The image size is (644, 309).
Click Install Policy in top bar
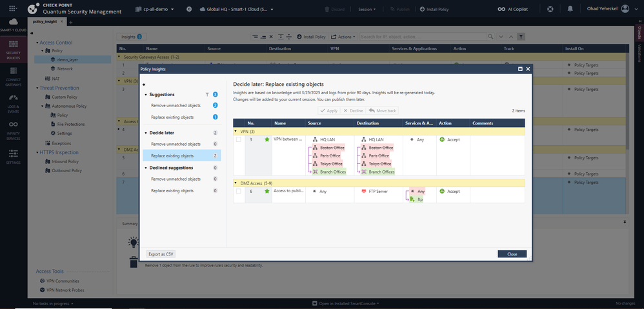click(x=434, y=9)
